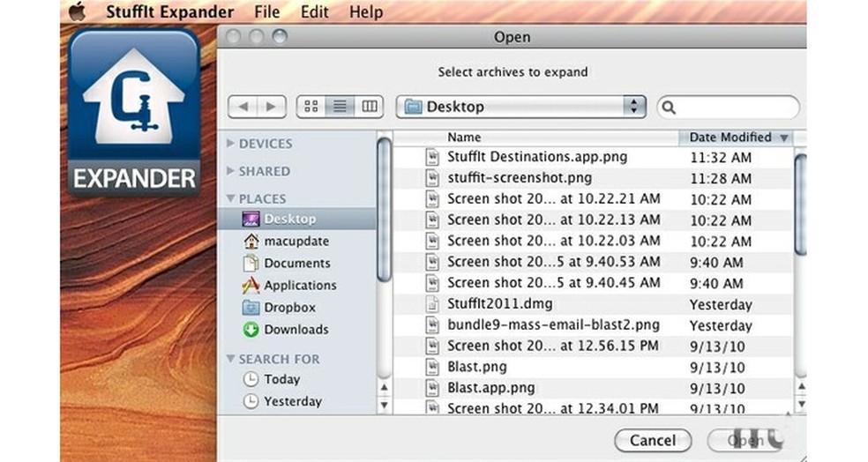Viewport: 868px width, 462px height.
Task: Expand the SHARED section
Action: coord(230,171)
